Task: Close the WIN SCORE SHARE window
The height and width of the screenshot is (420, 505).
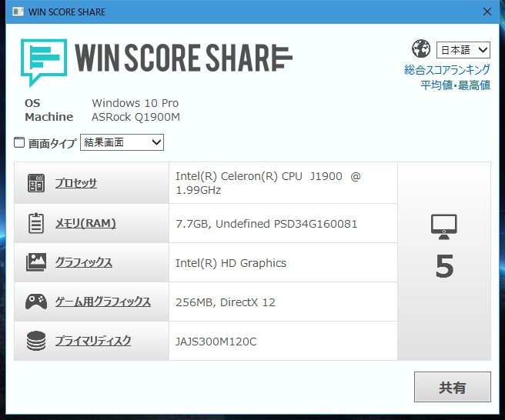Action: (x=487, y=12)
